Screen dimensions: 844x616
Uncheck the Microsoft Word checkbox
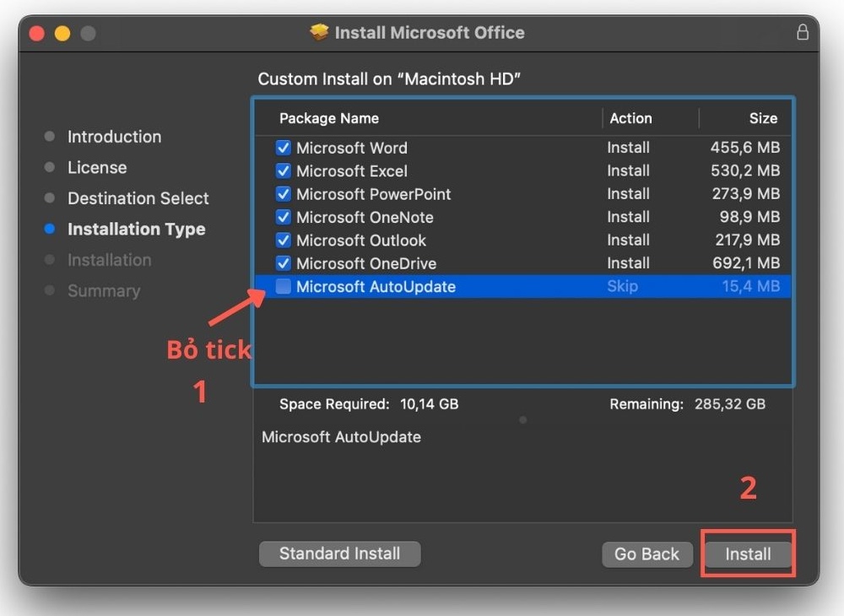point(284,148)
